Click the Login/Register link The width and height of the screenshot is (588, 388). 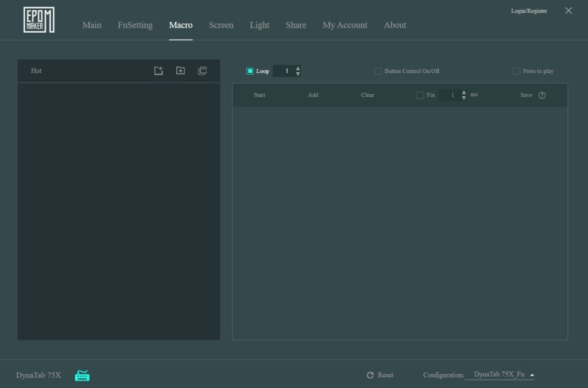pyautogui.click(x=529, y=11)
